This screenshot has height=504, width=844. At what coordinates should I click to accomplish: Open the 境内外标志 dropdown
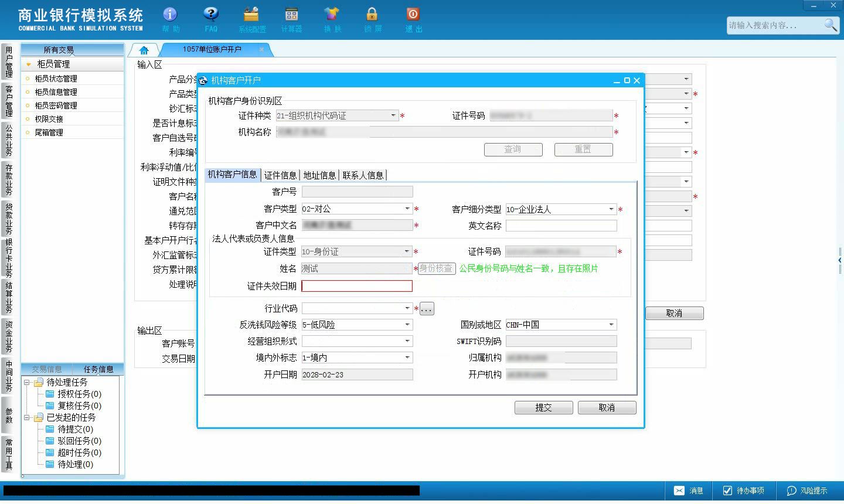(x=407, y=357)
